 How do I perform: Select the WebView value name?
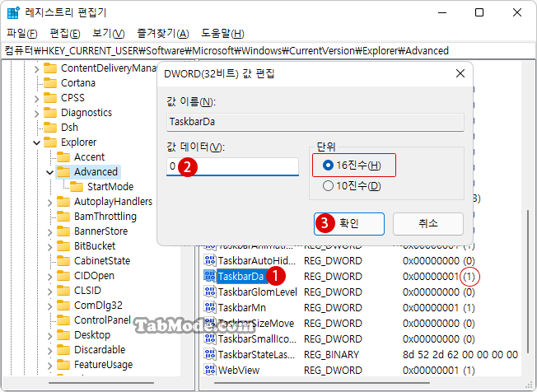pyautogui.click(x=239, y=371)
